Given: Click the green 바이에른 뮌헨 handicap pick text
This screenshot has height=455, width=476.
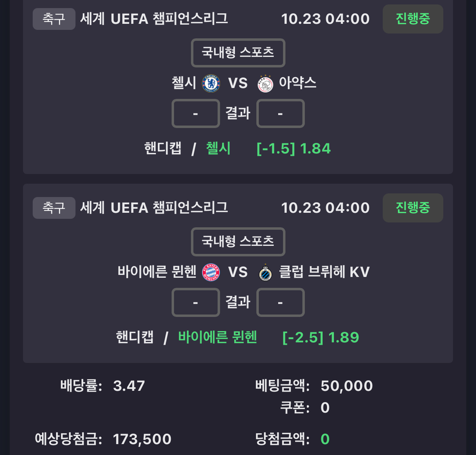Looking at the screenshot, I should (x=218, y=338).
